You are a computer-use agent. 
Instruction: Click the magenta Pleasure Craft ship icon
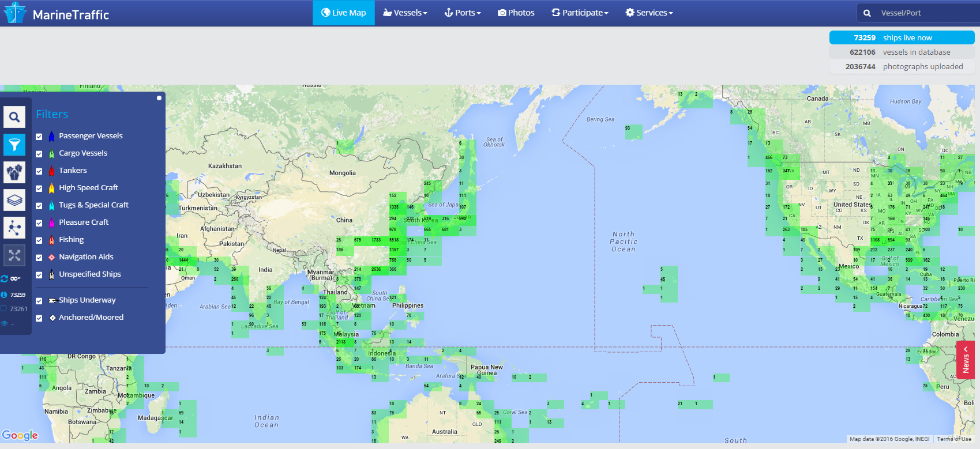pos(51,222)
